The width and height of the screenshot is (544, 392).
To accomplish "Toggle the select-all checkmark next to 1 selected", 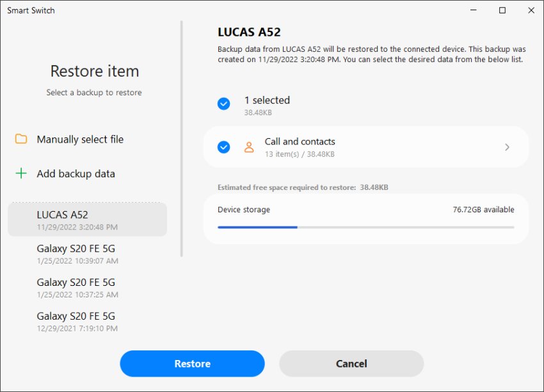I will pos(223,103).
